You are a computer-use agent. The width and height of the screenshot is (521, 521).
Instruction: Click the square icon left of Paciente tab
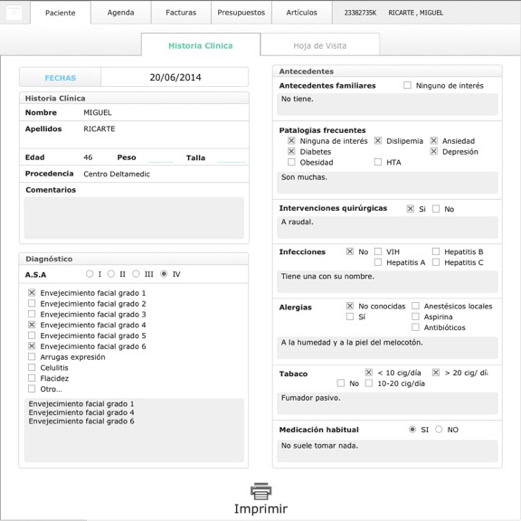tap(14, 13)
